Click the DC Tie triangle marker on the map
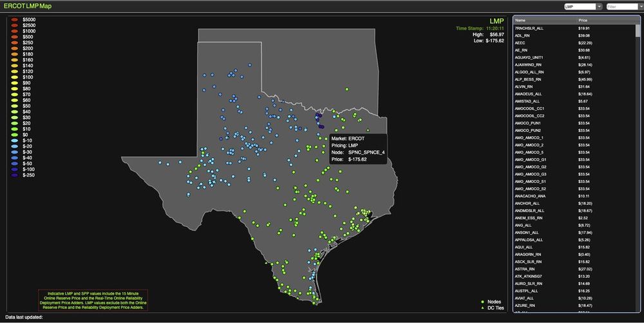 [368, 130]
